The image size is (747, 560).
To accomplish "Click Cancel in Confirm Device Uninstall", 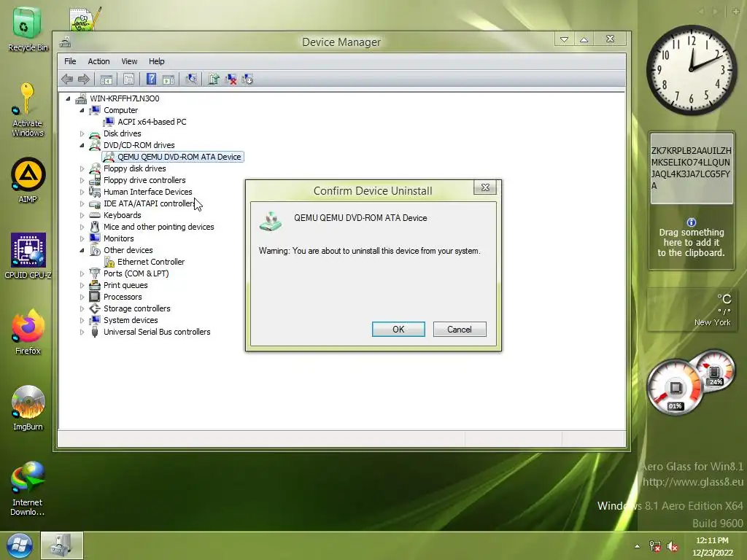I will coord(460,329).
